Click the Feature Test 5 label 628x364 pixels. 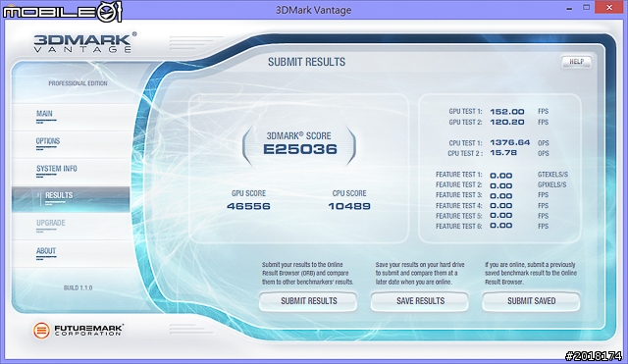(459, 216)
